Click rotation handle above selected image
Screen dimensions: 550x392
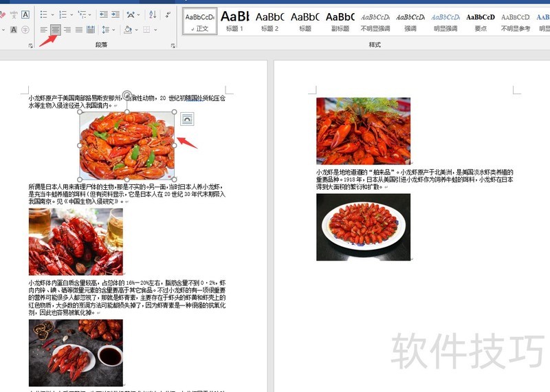point(127,95)
